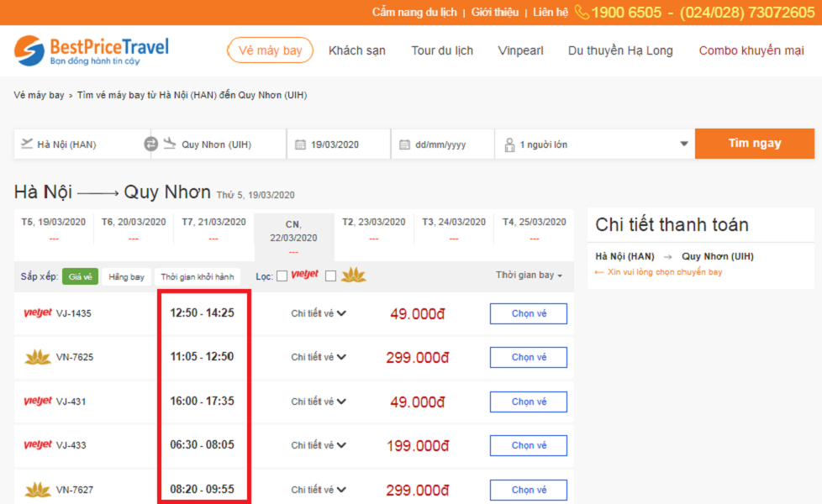Open Combo khuyến mại menu item
The height and width of the screenshot is (504, 822).
[x=751, y=50]
